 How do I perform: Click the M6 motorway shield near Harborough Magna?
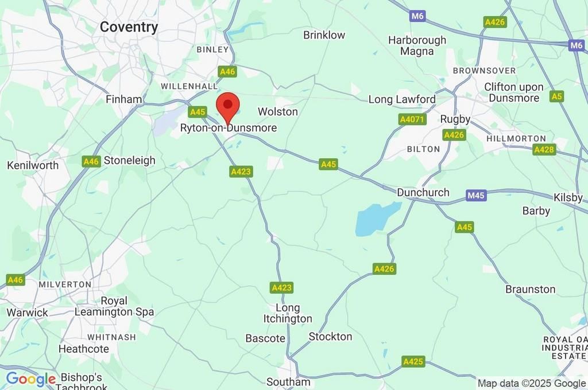417,16
